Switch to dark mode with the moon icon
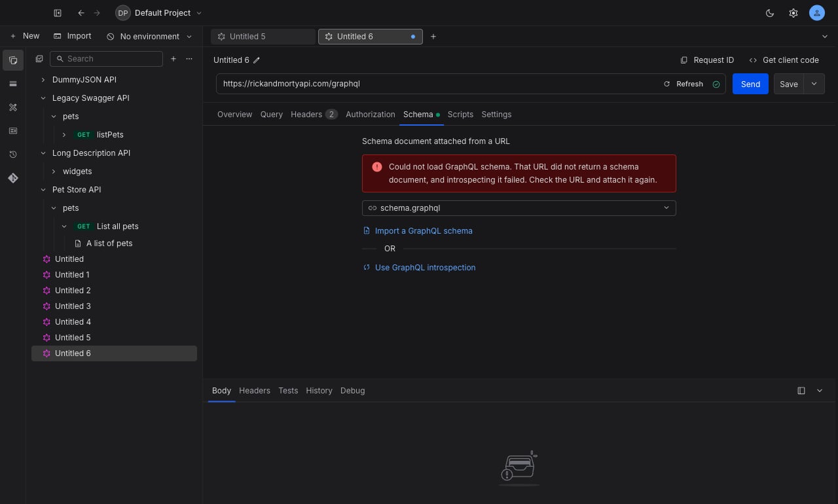838x504 pixels. (x=770, y=13)
